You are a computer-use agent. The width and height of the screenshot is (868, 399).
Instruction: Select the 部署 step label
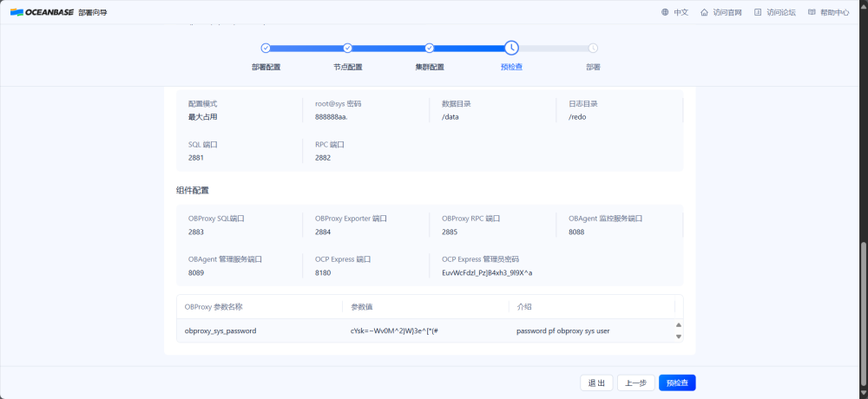point(594,67)
